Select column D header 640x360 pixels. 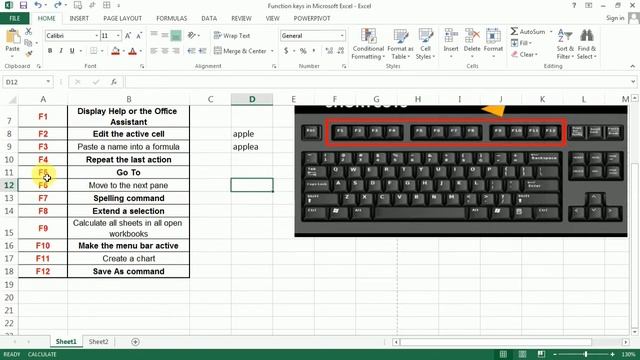[x=252, y=99]
